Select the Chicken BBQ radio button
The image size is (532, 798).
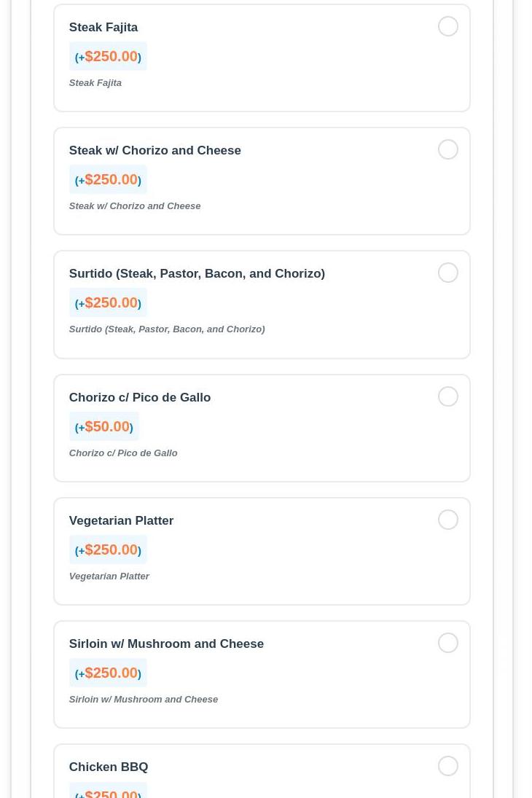tap(448, 767)
